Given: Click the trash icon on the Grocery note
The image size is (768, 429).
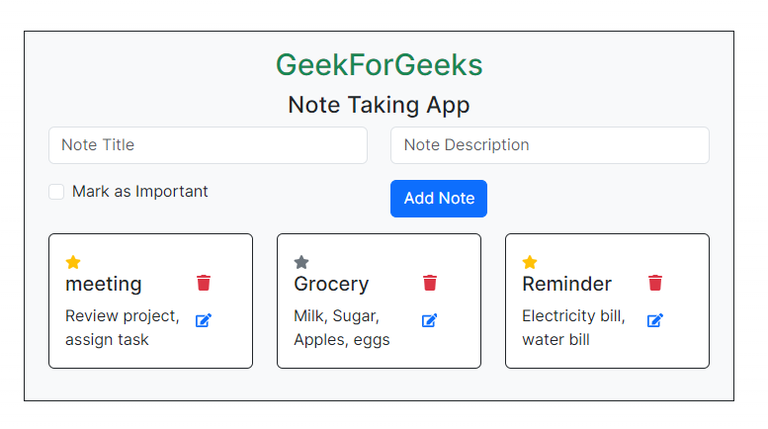Looking at the screenshot, I should click(430, 283).
